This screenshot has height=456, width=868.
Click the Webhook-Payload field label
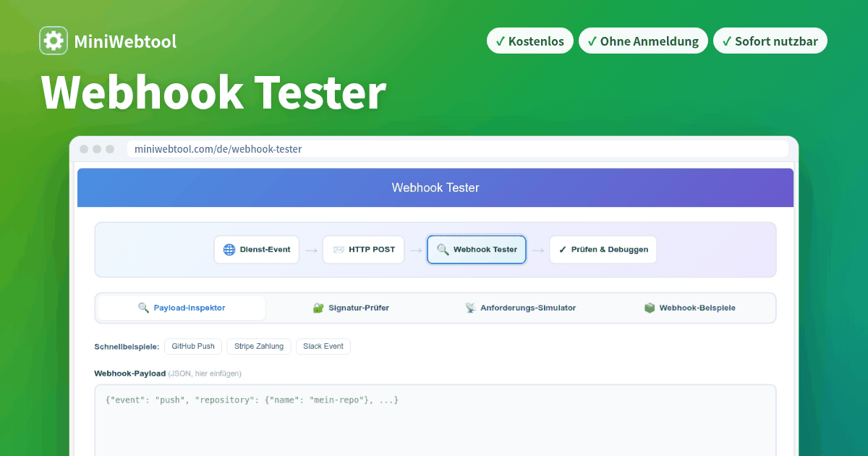(x=129, y=373)
